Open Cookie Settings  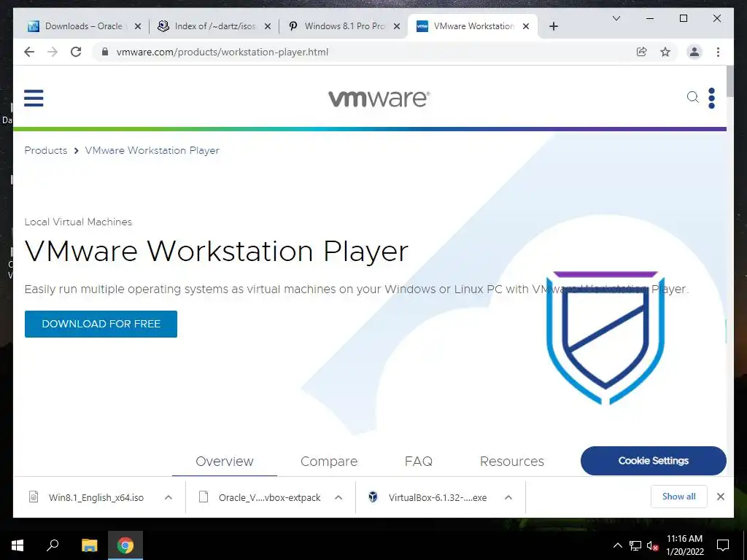(653, 461)
